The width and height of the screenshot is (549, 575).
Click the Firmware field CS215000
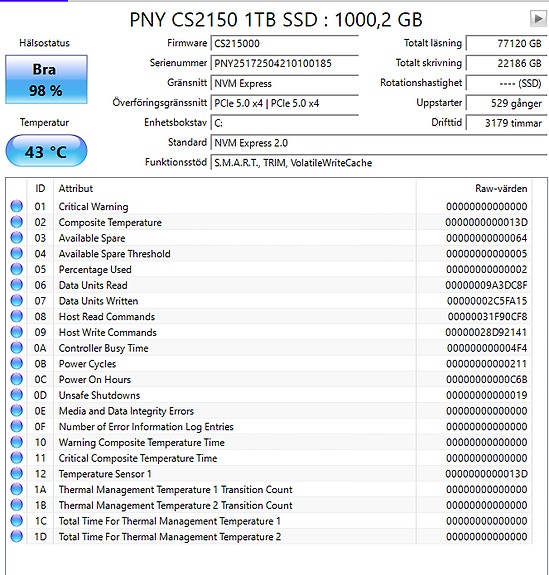click(284, 43)
